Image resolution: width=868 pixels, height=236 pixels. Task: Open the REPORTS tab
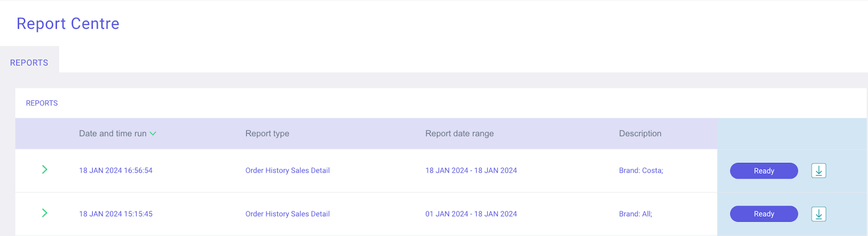click(x=29, y=63)
